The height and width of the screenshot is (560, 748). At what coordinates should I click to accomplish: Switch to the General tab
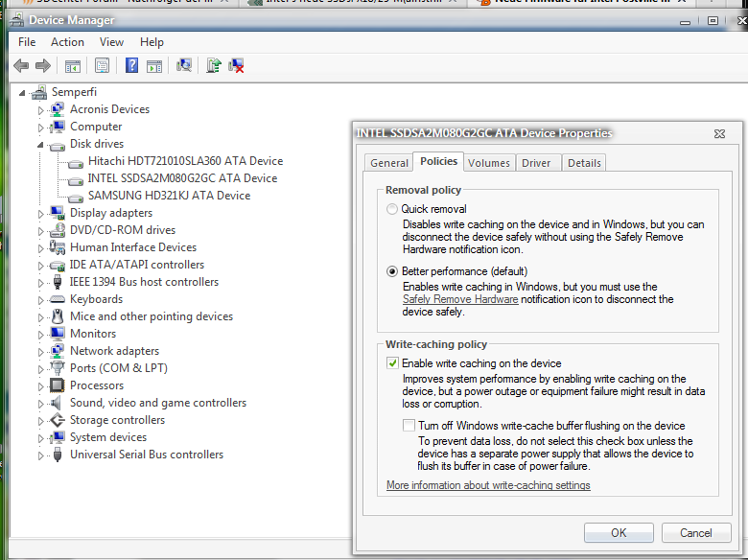coord(388,163)
